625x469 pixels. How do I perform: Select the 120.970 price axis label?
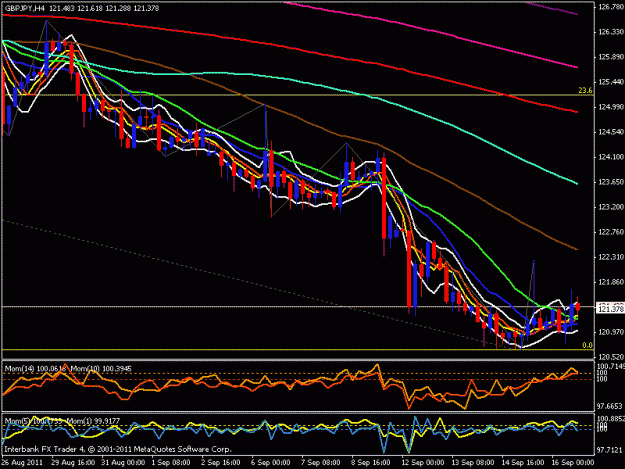click(610, 332)
